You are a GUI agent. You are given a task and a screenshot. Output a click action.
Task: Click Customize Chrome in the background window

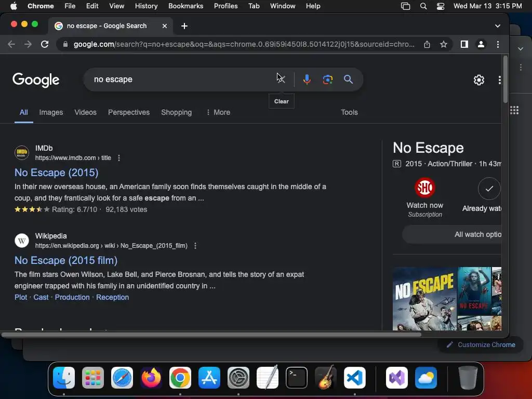[x=481, y=345]
